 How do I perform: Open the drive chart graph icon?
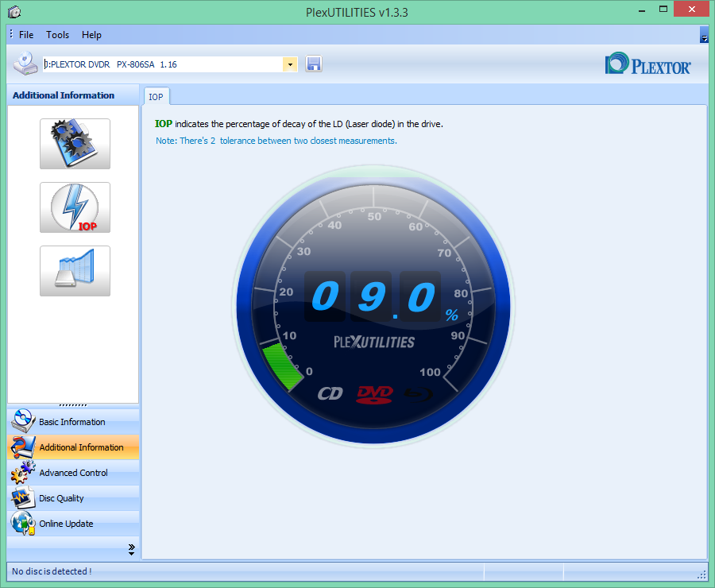click(75, 271)
